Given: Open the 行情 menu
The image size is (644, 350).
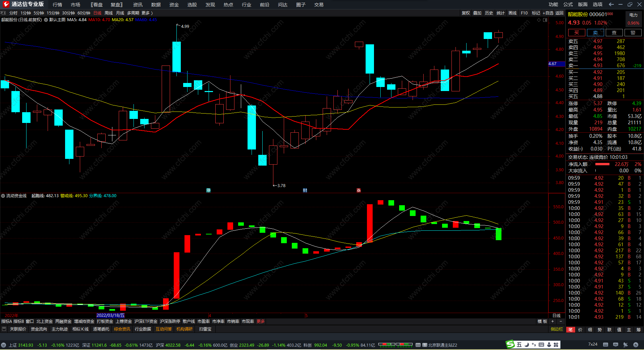Looking at the screenshot, I should pos(57,5).
